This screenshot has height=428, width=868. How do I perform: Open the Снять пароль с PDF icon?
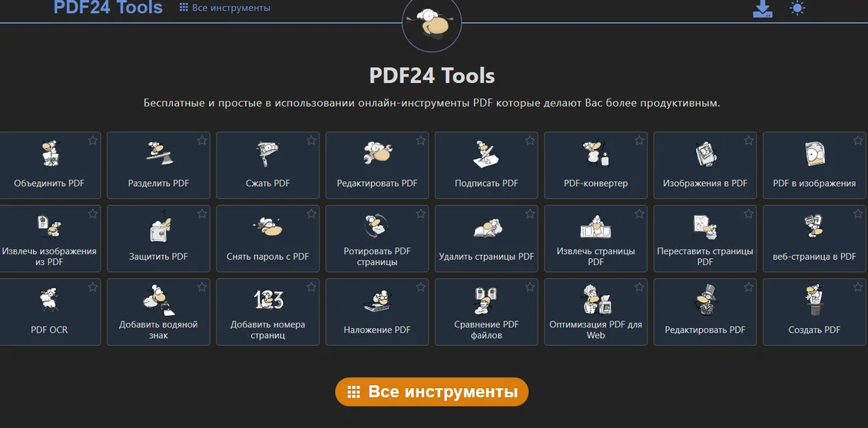point(268,226)
